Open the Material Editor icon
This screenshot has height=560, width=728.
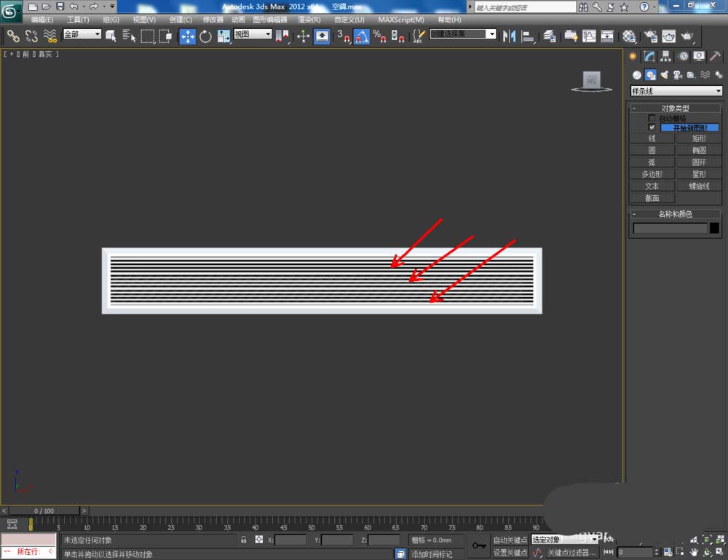pyautogui.click(x=629, y=36)
